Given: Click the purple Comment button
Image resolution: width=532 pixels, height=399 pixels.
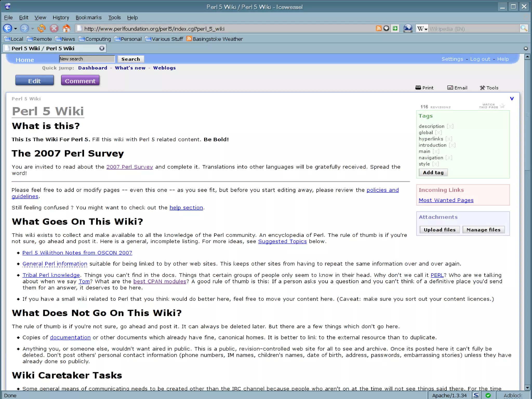Looking at the screenshot, I should tap(80, 80).
